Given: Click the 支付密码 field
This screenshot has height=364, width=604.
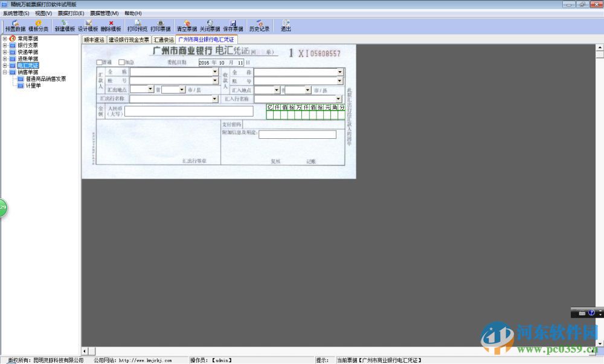Looking at the screenshot, I should coord(294,124).
